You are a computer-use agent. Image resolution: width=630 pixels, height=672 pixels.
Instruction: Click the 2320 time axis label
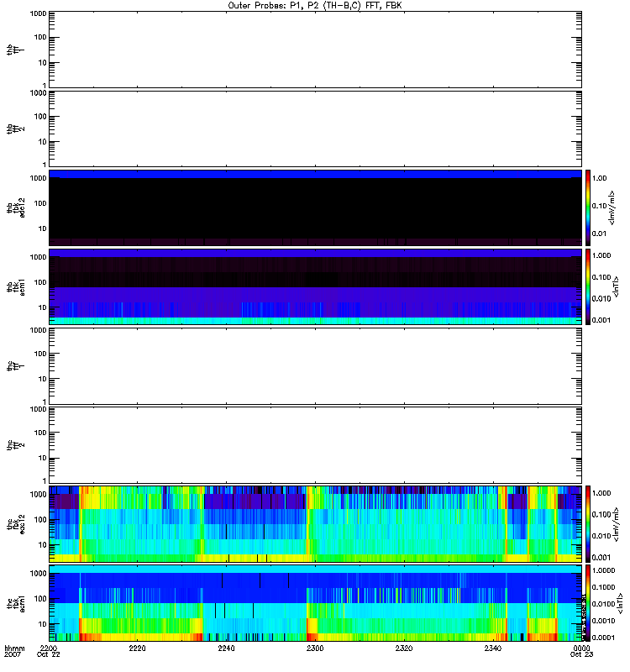click(404, 649)
